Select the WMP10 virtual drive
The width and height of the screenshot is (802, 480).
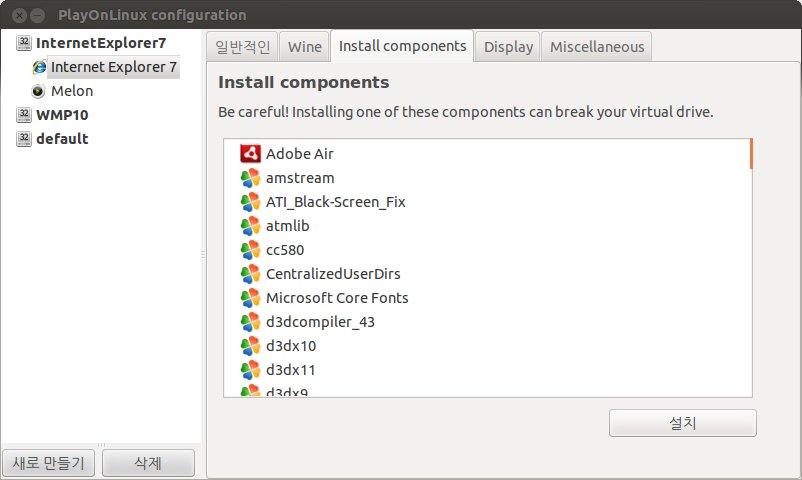[62, 115]
